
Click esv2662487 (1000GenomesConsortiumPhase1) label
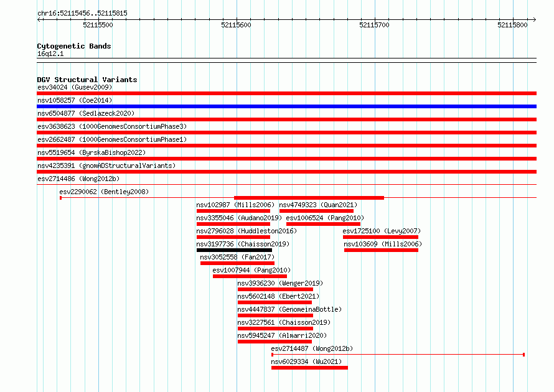[x=112, y=139]
